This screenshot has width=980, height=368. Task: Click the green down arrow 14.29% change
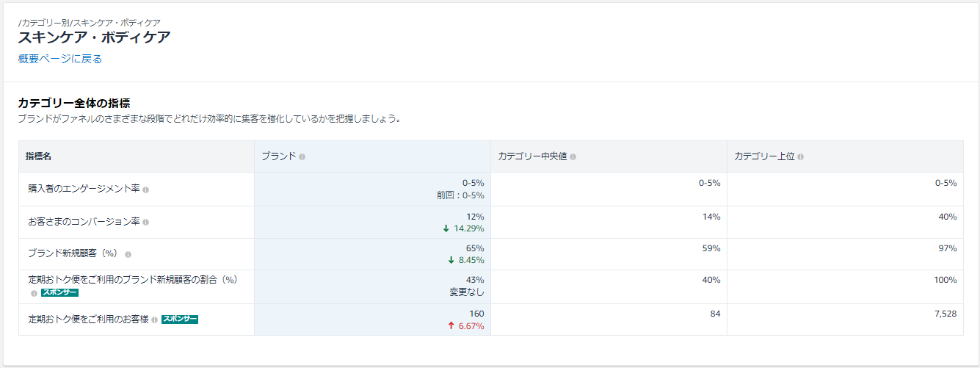click(463, 228)
